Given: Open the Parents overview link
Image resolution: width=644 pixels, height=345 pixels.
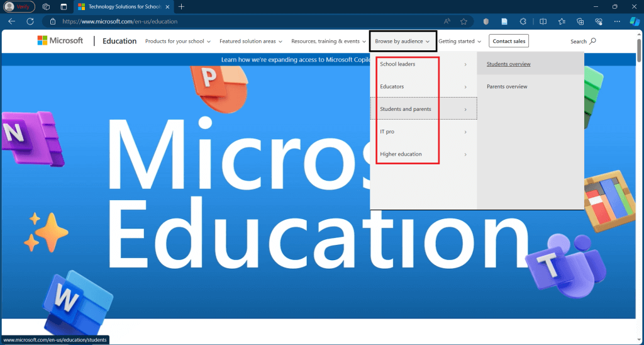Looking at the screenshot, I should point(507,86).
